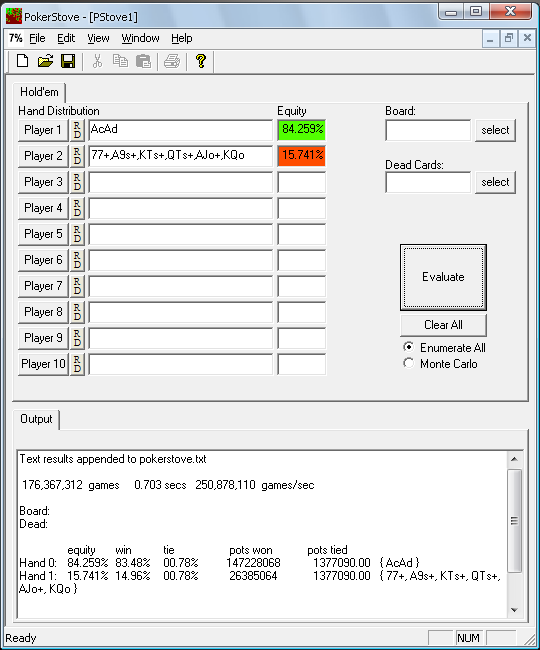Select the Output tab
The image size is (540, 650).
[x=36, y=419]
